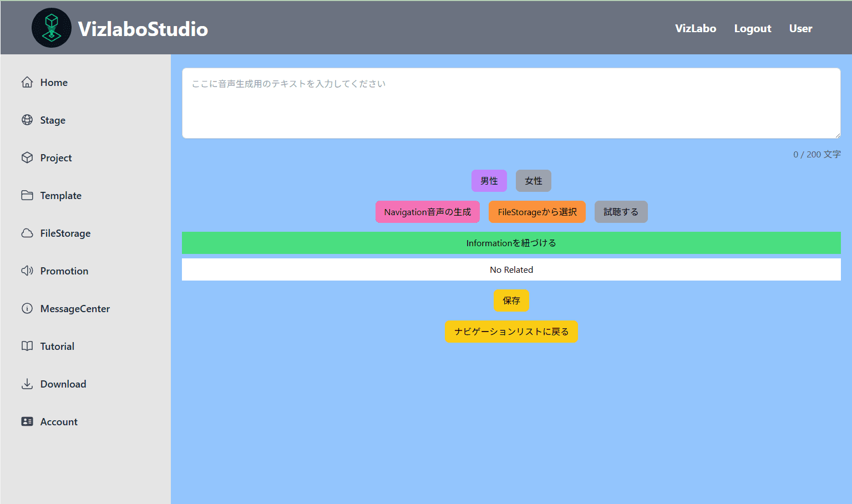Viewport: 852px width, 504px height.
Task: Click the Home house icon
Action: [27, 82]
